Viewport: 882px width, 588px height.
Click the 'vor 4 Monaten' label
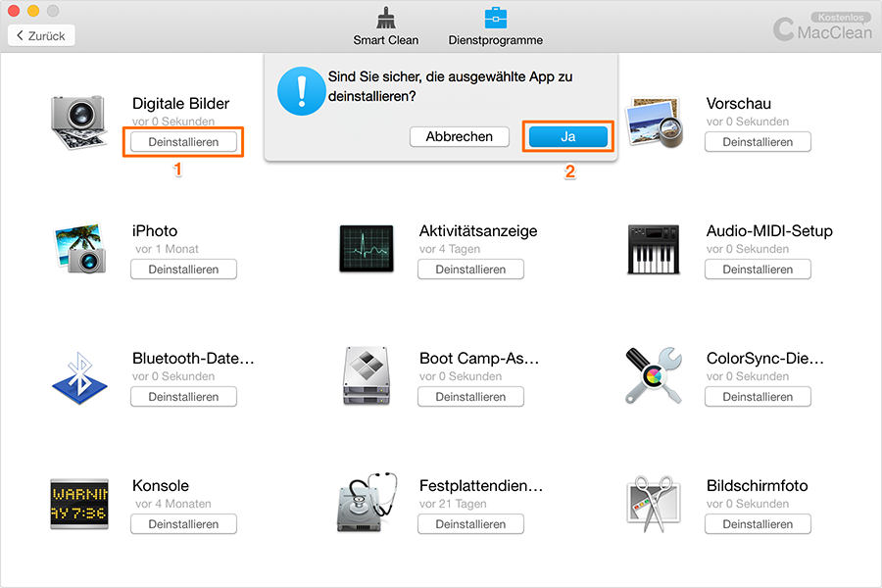tap(173, 504)
